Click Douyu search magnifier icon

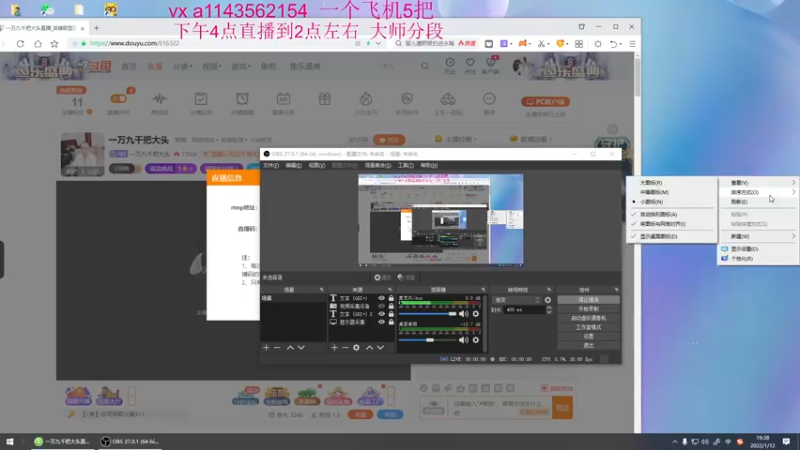tap(424, 66)
